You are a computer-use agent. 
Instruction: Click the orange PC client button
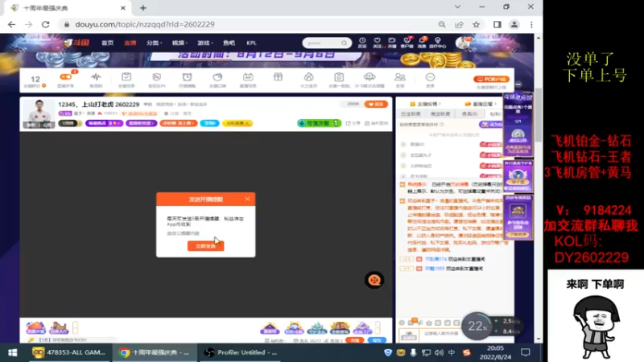[x=491, y=79]
